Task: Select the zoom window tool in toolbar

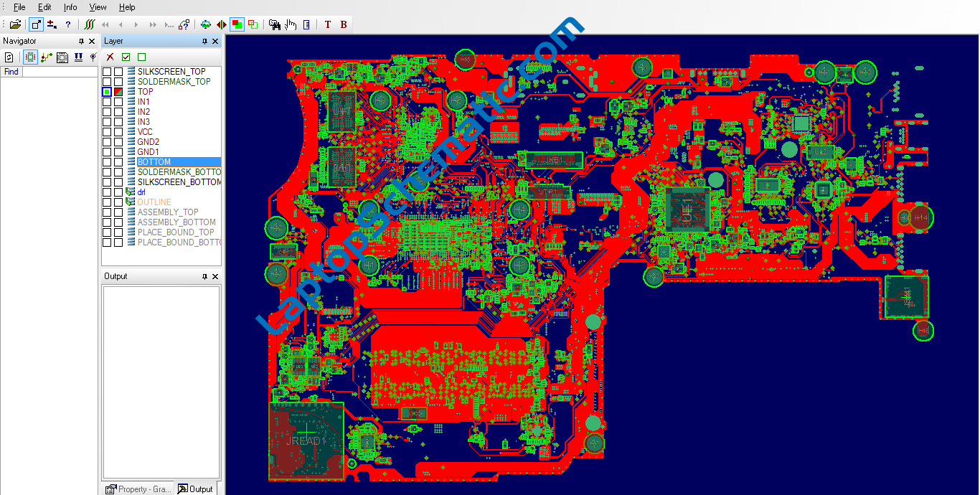Action: [36, 24]
